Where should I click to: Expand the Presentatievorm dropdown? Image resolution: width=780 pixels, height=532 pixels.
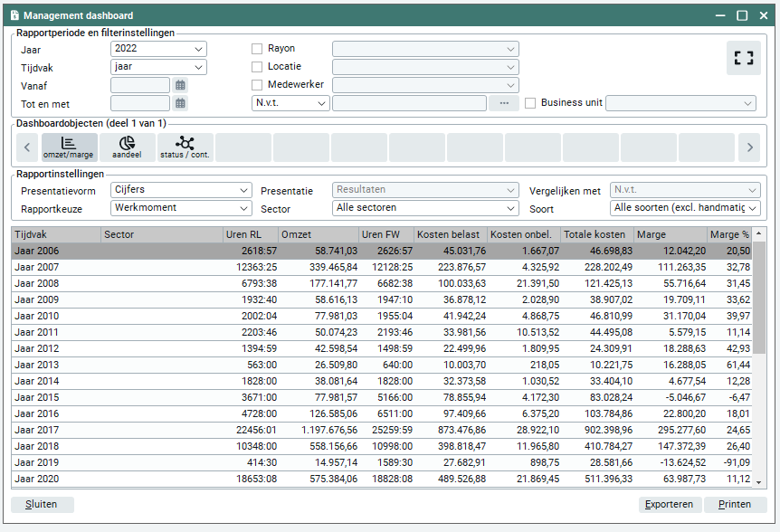pyautogui.click(x=181, y=190)
